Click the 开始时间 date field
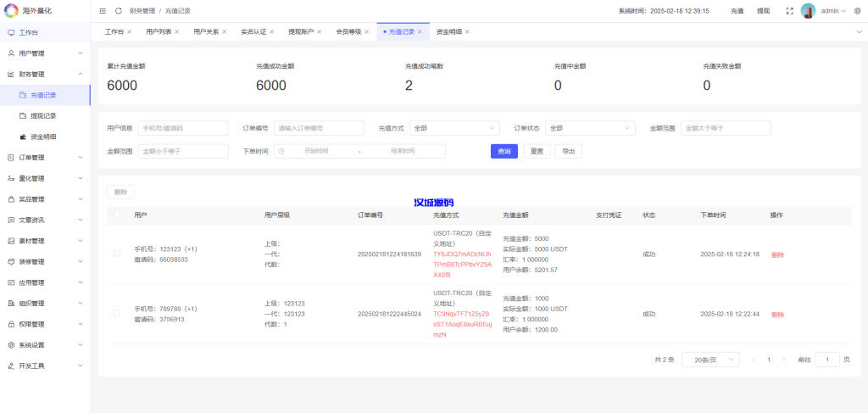 (x=316, y=151)
